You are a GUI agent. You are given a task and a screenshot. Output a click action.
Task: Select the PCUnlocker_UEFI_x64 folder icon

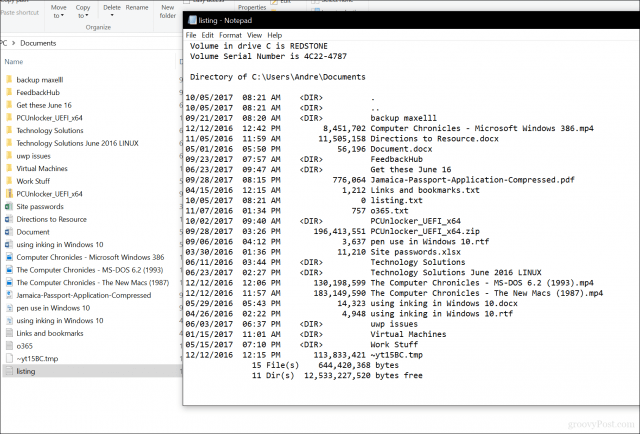pos(9,117)
